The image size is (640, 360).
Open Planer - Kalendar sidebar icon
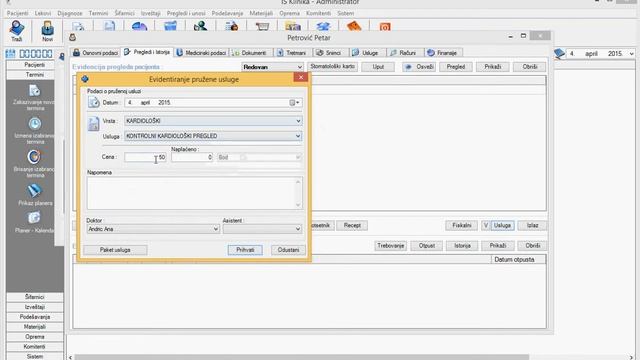tap(34, 218)
